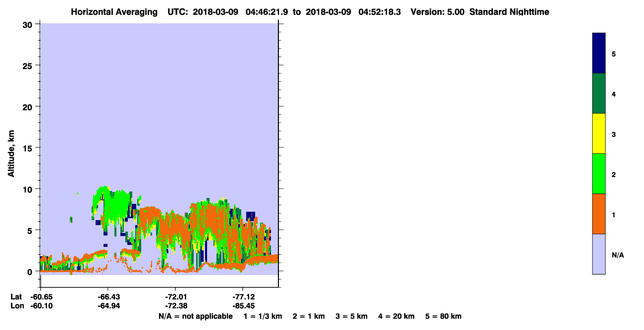Image resolution: width=644 pixels, height=330 pixels.
Task: Click the dark blue 80 km colorbar swatch
Action: coord(598,53)
